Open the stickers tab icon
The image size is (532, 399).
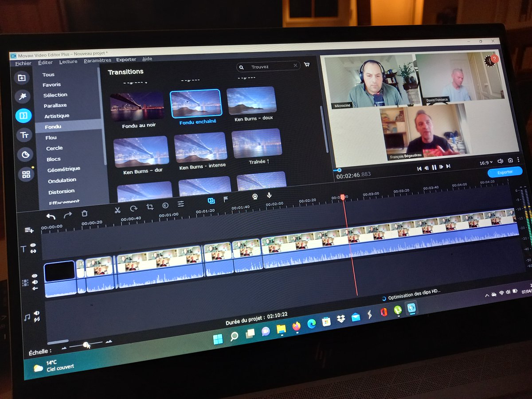click(25, 155)
